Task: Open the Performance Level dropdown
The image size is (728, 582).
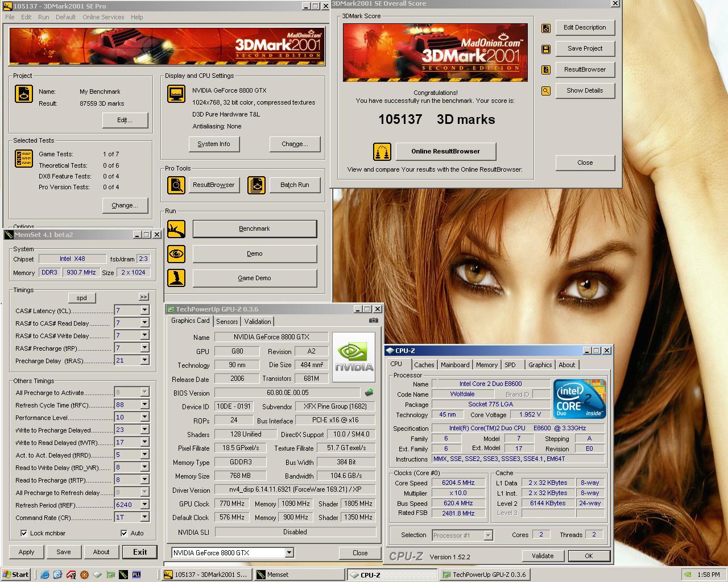Action: 144,417
